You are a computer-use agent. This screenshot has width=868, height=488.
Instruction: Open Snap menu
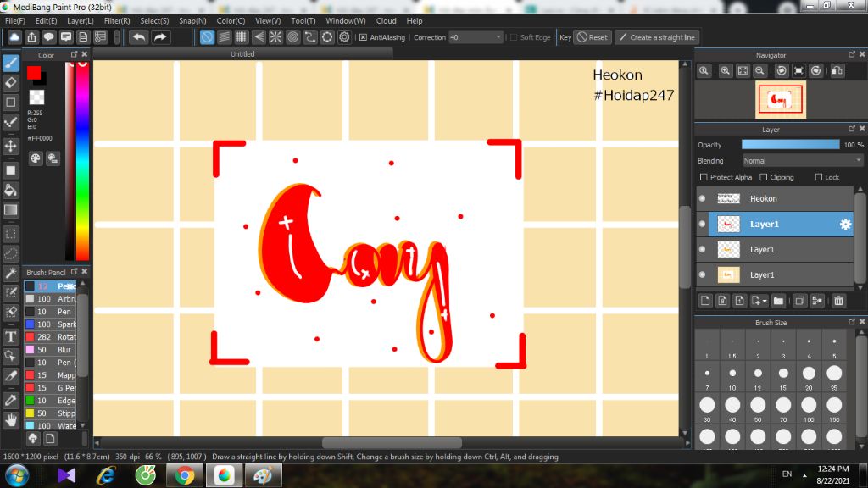(x=192, y=21)
